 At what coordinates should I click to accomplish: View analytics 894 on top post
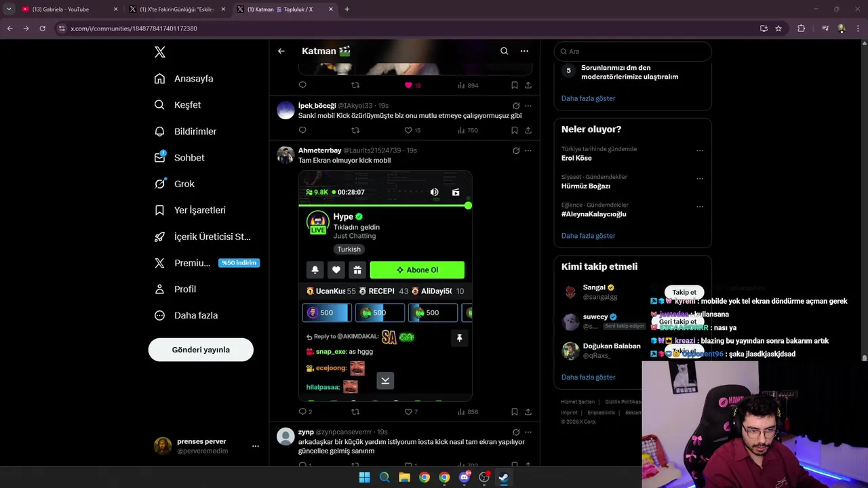tap(468, 85)
